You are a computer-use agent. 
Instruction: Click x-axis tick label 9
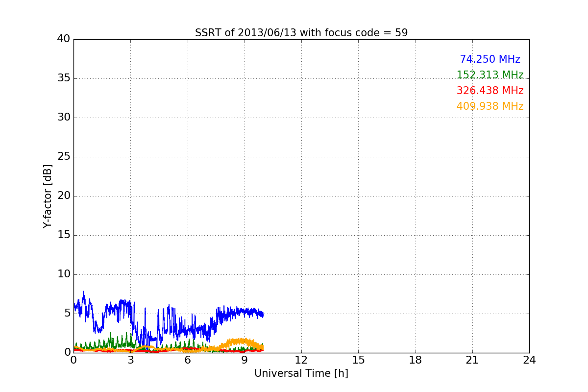pyautogui.click(x=245, y=360)
